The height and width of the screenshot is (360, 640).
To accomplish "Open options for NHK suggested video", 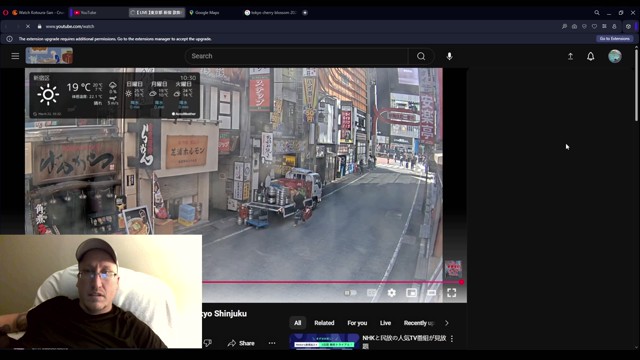I will point(452,339).
